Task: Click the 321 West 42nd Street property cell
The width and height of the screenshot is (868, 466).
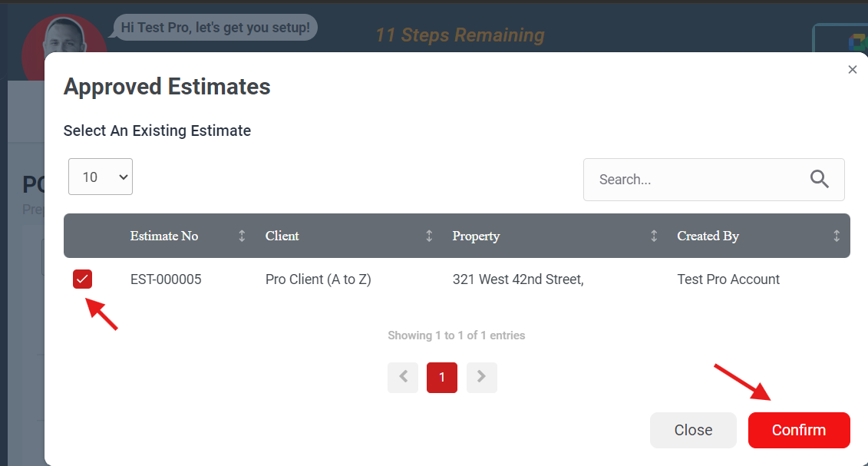Action: pos(518,279)
